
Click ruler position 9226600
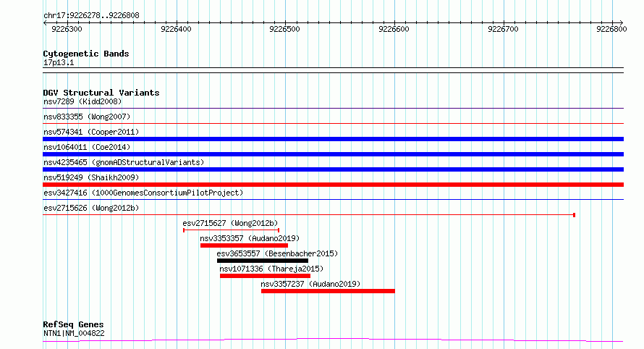click(x=394, y=29)
